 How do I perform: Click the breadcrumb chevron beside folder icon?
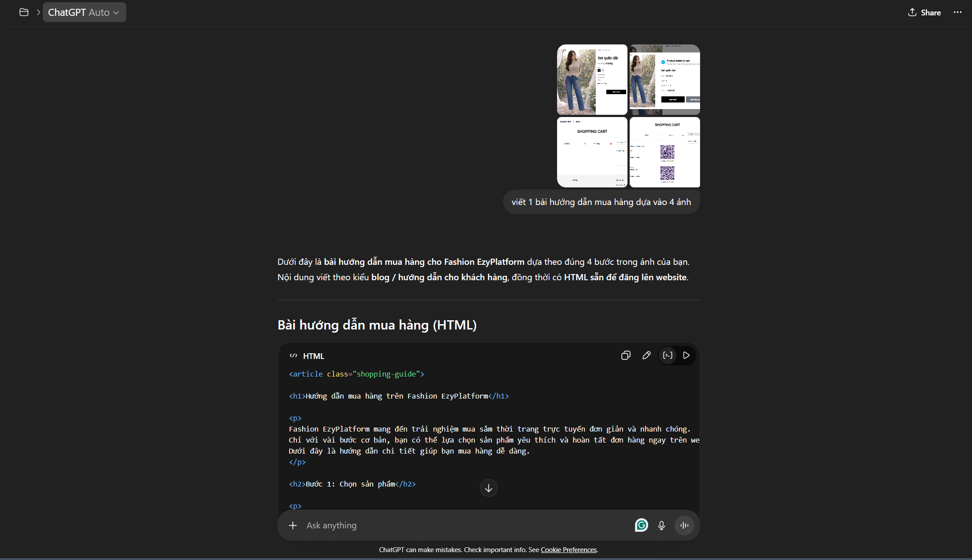[x=38, y=12]
